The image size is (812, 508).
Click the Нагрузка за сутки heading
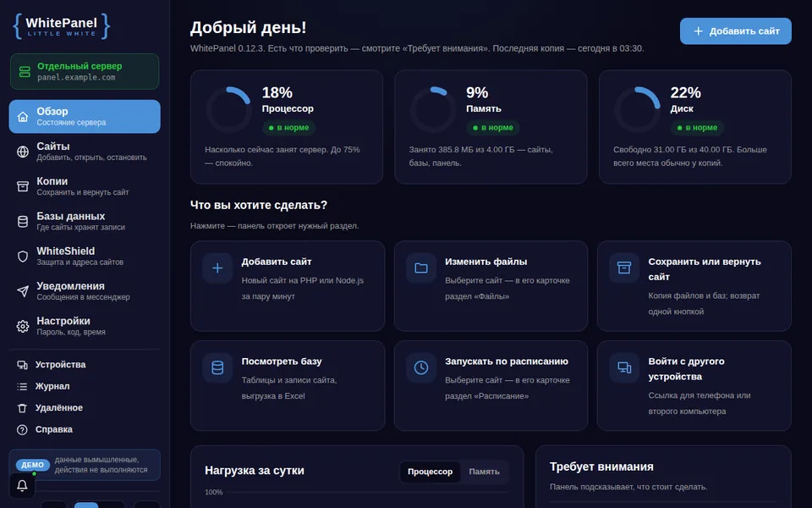(x=255, y=471)
